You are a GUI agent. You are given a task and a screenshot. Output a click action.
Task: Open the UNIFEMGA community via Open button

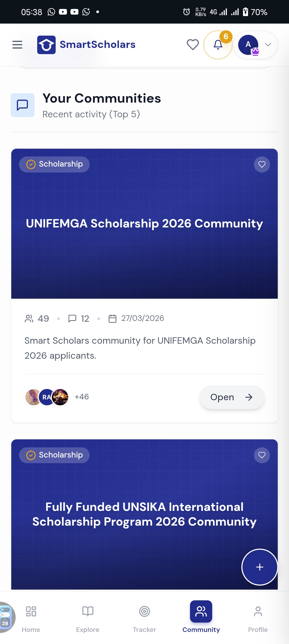coord(232,397)
